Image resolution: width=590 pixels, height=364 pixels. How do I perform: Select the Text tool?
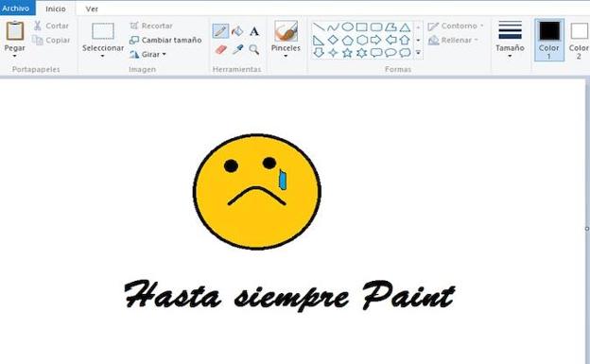pyautogui.click(x=254, y=31)
